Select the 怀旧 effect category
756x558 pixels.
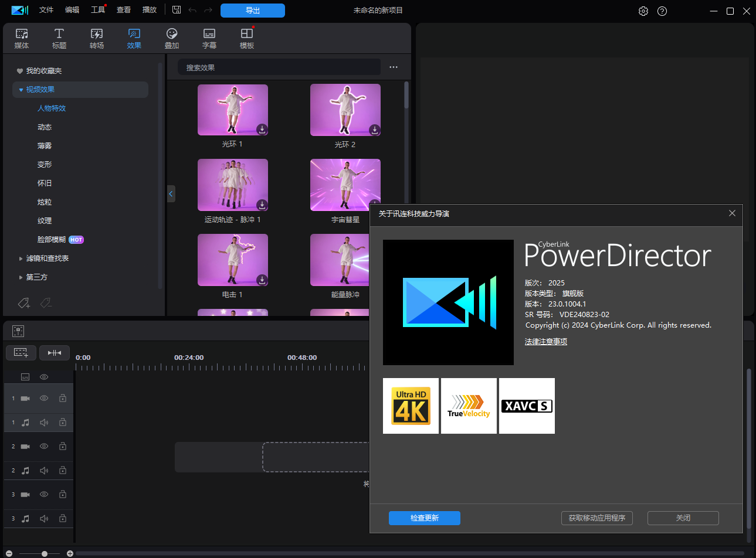click(x=45, y=183)
